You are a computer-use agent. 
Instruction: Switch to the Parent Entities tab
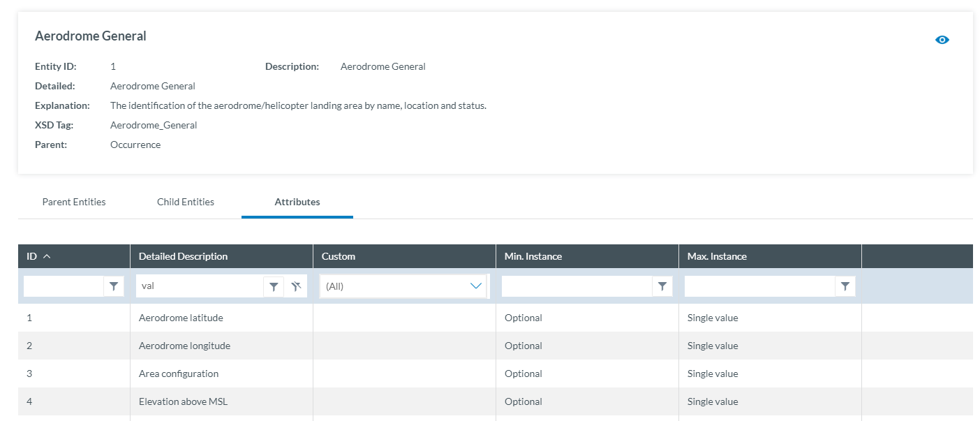(74, 202)
